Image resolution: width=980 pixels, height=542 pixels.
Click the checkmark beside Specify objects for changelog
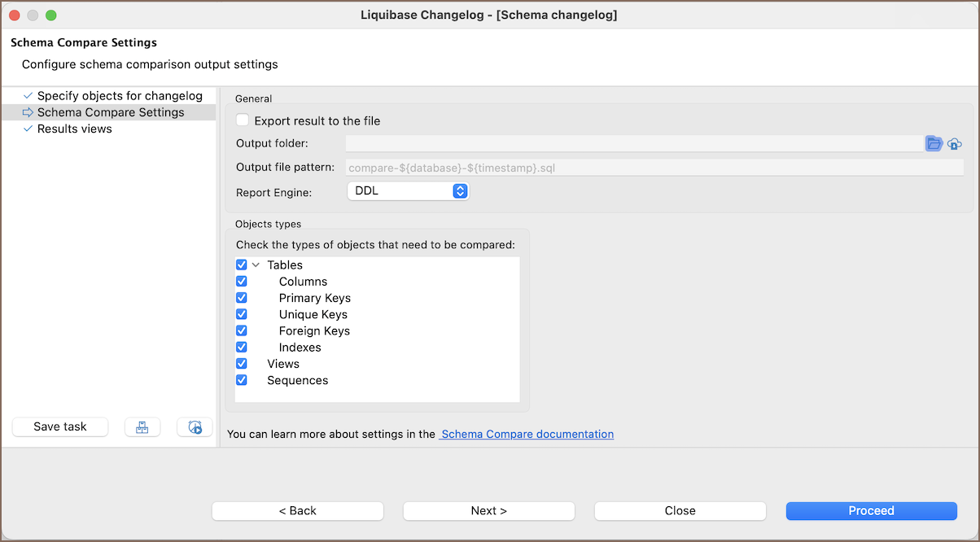pyautogui.click(x=28, y=96)
